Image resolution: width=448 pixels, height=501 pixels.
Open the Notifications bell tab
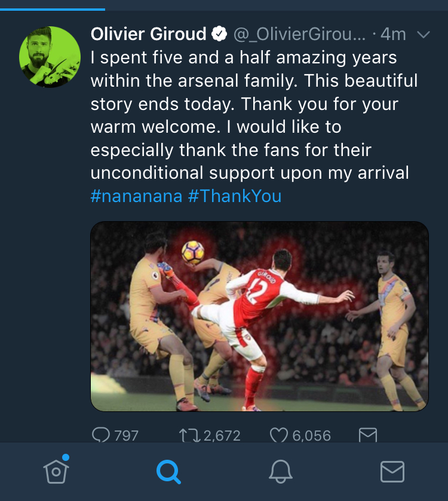coord(280,472)
